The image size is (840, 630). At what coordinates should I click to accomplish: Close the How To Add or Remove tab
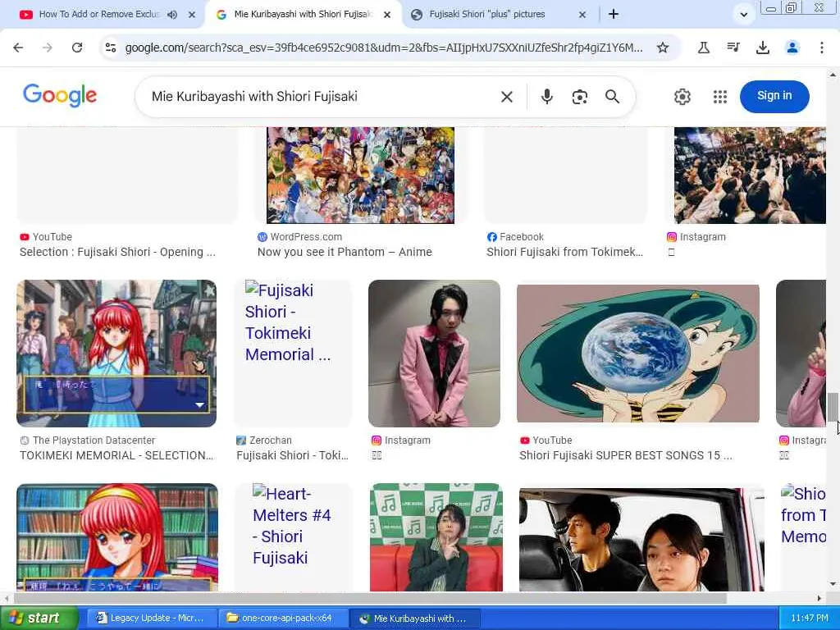click(x=192, y=15)
